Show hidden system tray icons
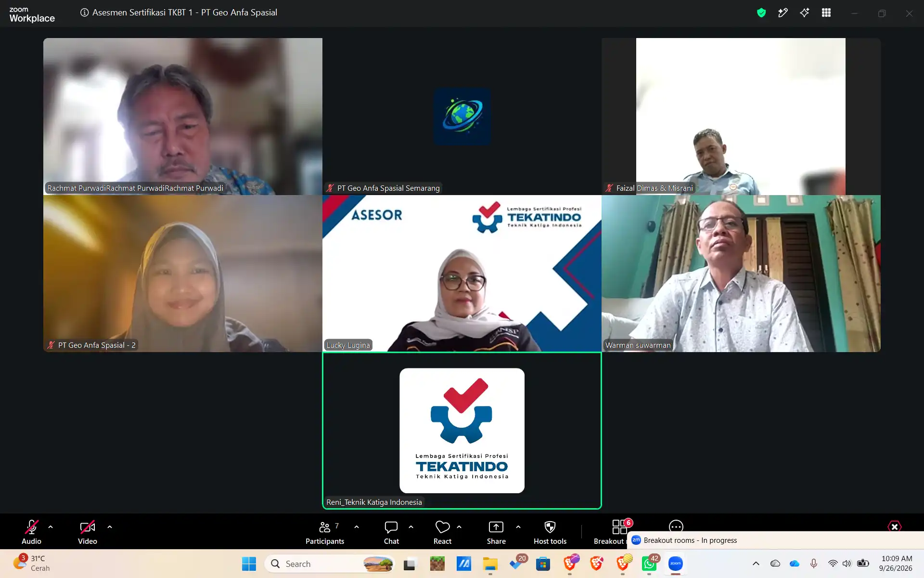Viewport: 924px width, 578px height. [x=756, y=564]
